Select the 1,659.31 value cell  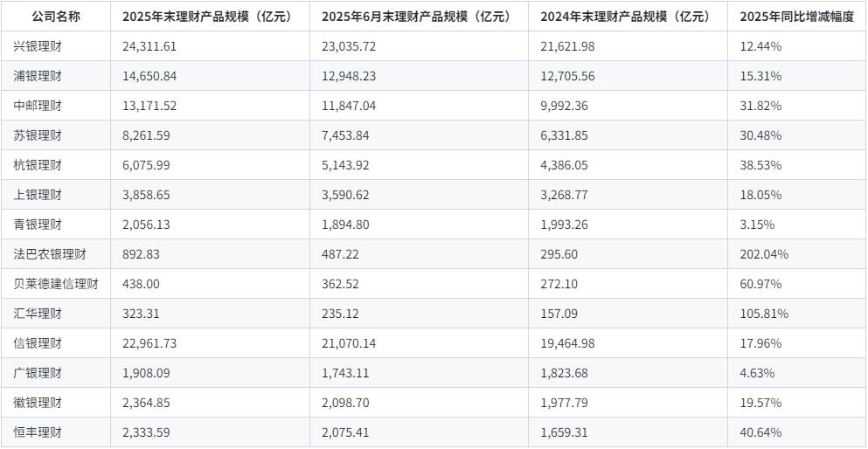(x=564, y=432)
